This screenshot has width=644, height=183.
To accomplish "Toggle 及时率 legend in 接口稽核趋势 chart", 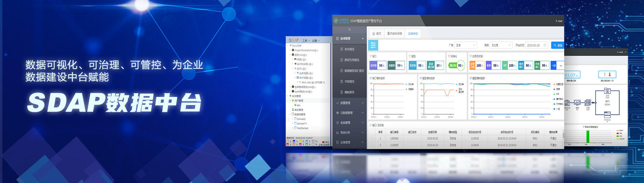I will (x=409, y=84).
